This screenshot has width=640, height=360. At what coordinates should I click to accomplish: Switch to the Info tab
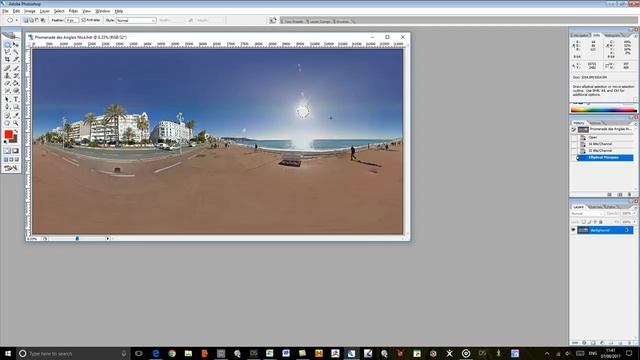tap(596, 36)
